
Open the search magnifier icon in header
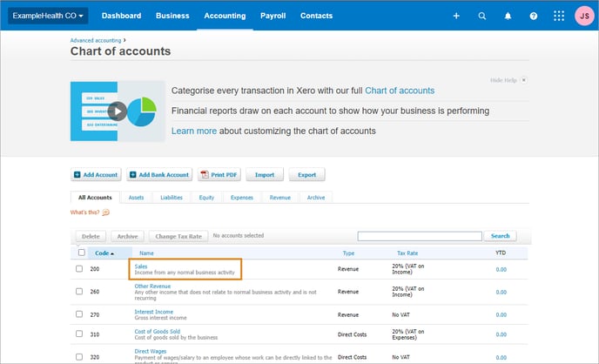[482, 16]
